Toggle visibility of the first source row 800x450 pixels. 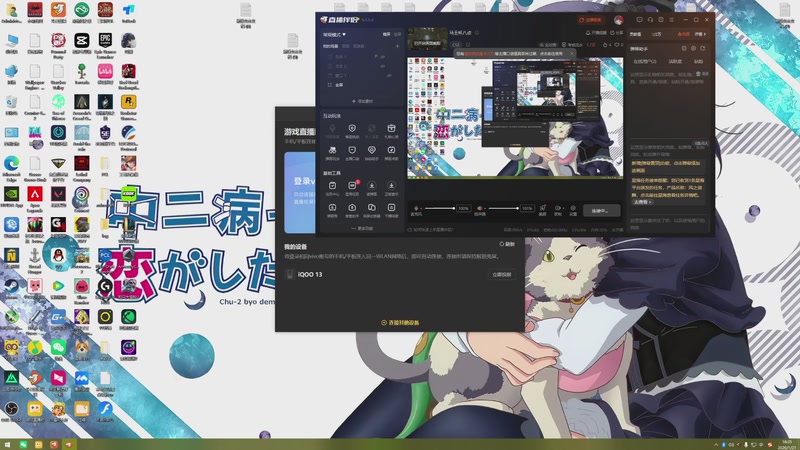[x=383, y=56]
